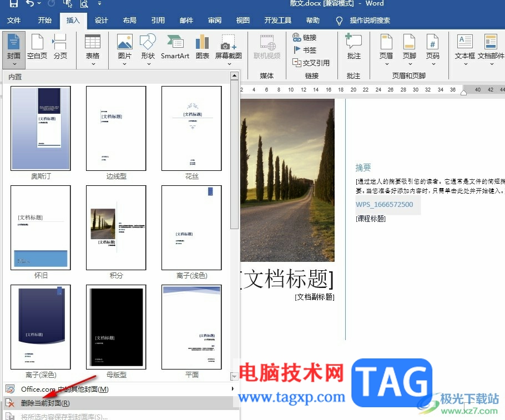Insert a 空白页 blank page

pyautogui.click(x=37, y=47)
